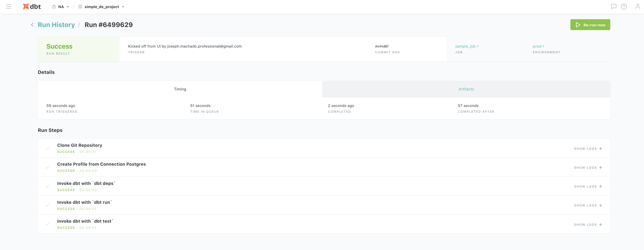Expand logs for the dbt deps step

coord(588,187)
